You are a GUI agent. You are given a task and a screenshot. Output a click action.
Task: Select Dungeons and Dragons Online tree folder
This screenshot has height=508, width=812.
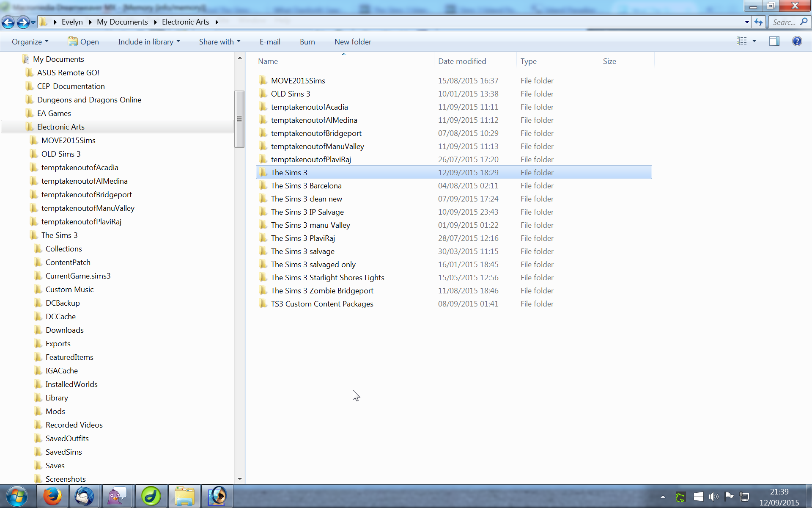[89, 99]
